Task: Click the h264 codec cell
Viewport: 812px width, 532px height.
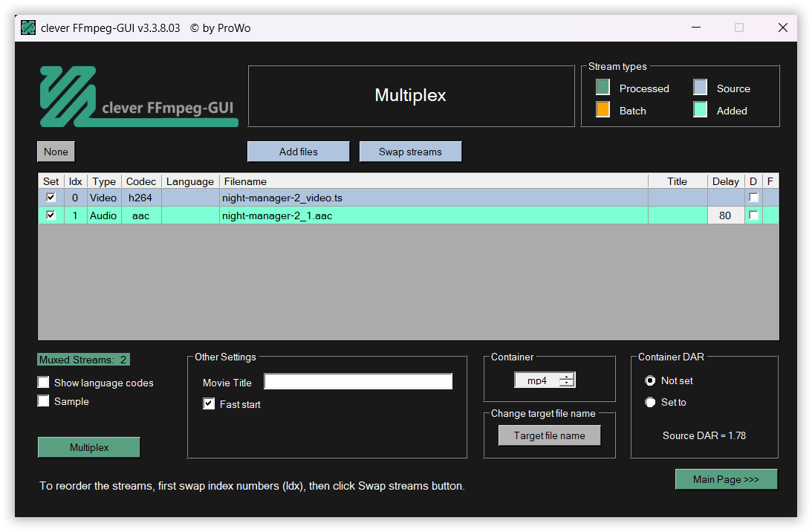Action: click(141, 198)
